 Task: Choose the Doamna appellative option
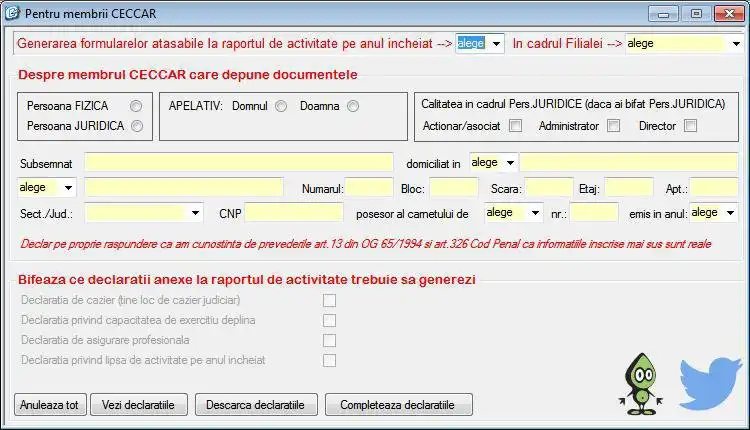pos(353,106)
